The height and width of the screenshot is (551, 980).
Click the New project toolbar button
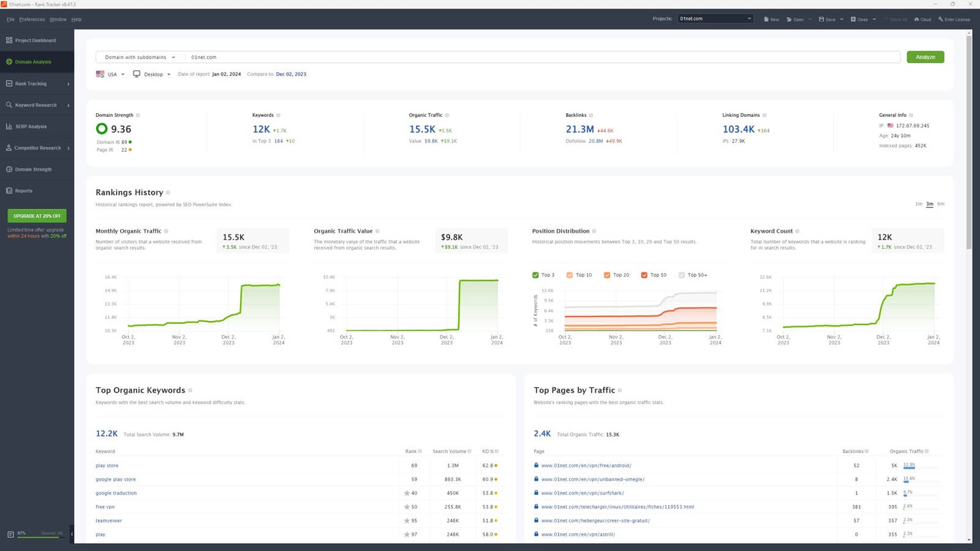coord(772,19)
